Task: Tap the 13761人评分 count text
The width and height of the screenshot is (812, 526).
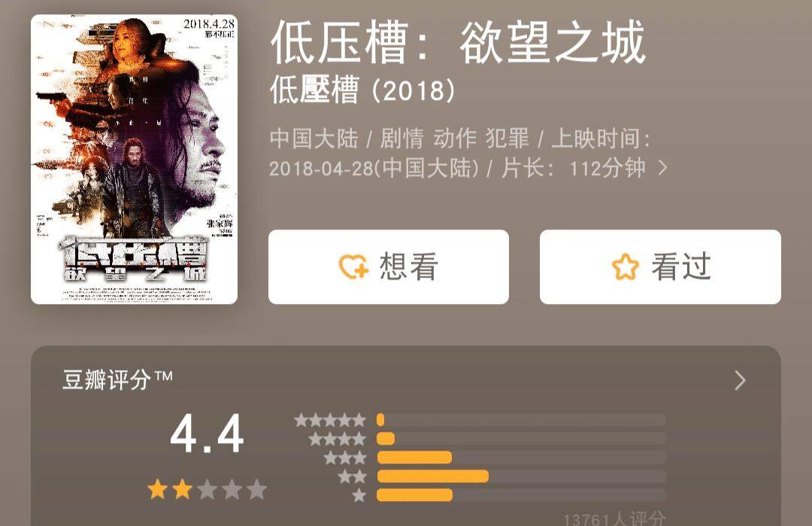Action: click(x=614, y=518)
